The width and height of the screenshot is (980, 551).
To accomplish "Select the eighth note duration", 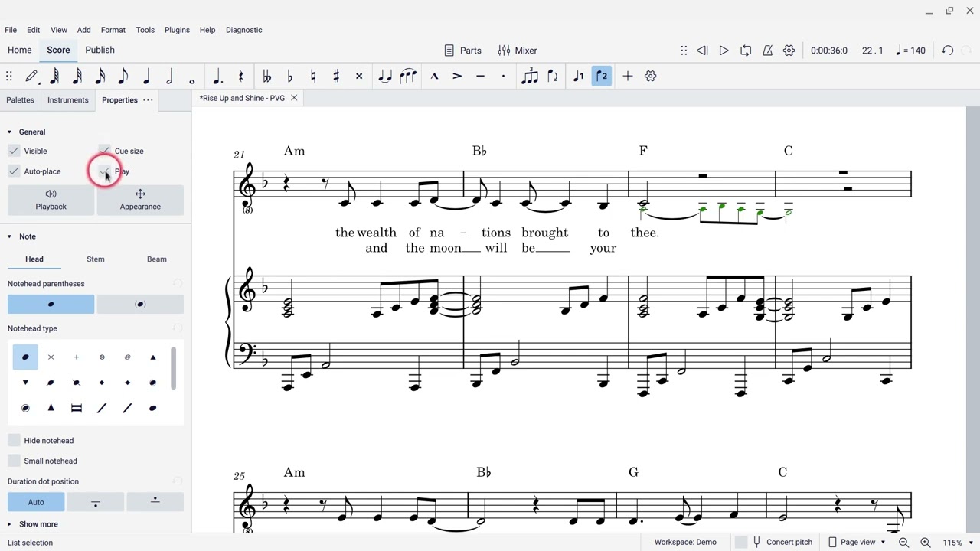I will point(123,76).
